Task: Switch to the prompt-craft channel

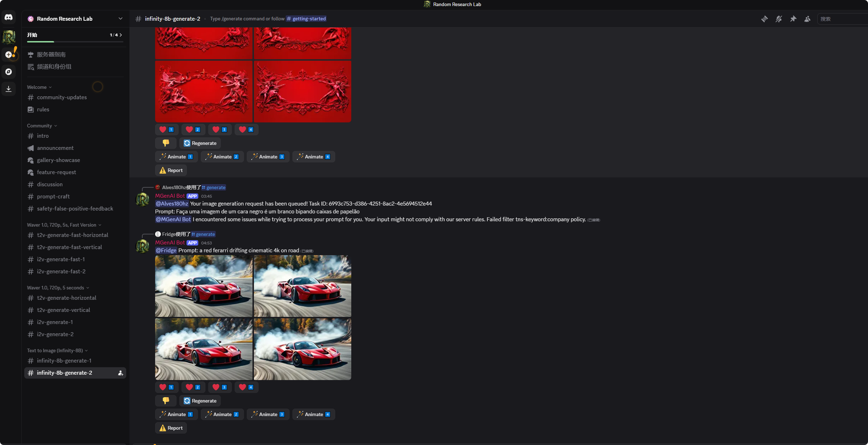Action: click(x=53, y=197)
